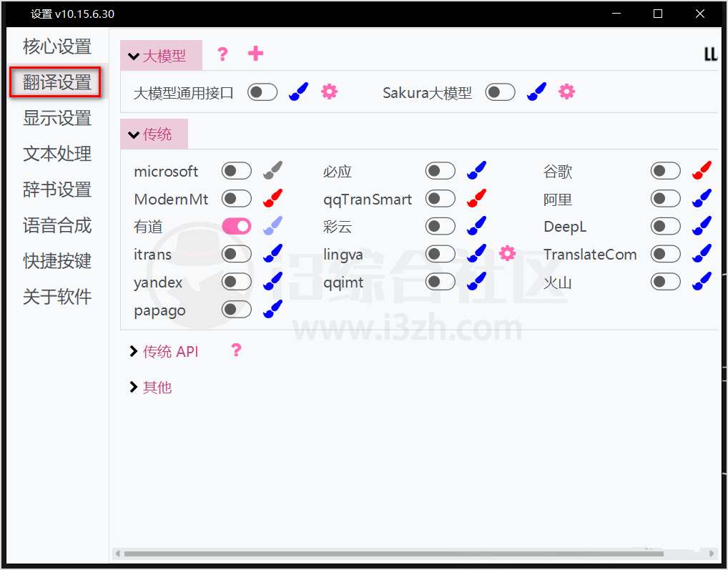Click the horizontal scrollbar at the bottom
Image resolution: width=728 pixels, height=570 pixels.
(393, 554)
